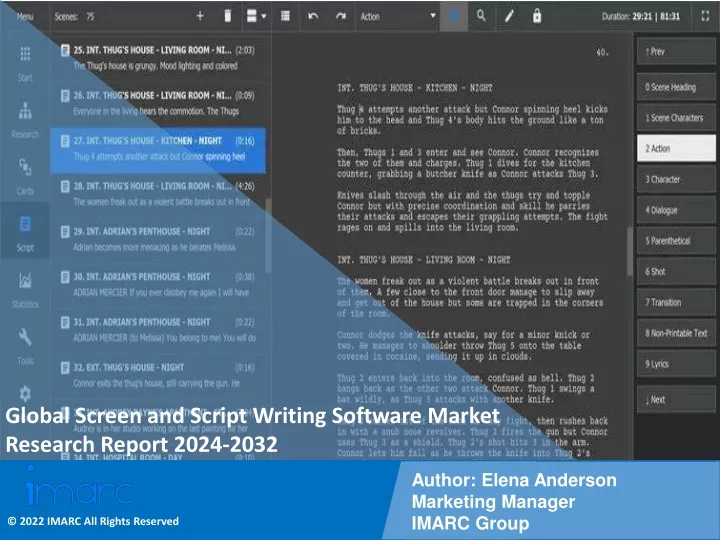This screenshot has height=540, width=720.
Task: Click the Next button
Action: click(x=676, y=399)
